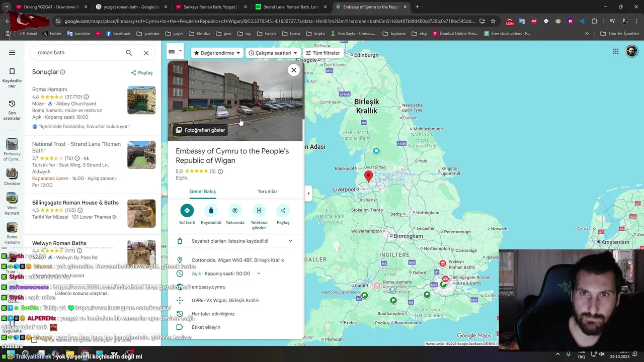
Task: Open Tüm filtreler all filters
Action: tap(323, 53)
